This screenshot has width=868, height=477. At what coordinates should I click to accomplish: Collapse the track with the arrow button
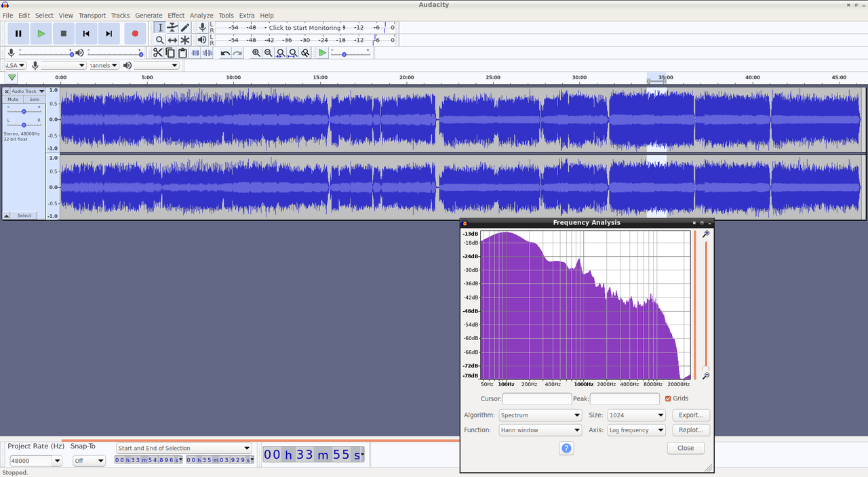[x=7, y=215]
